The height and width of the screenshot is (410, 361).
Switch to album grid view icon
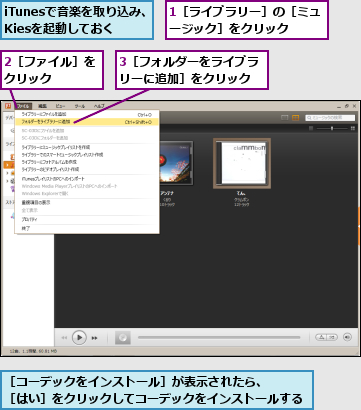[x=296, y=118]
